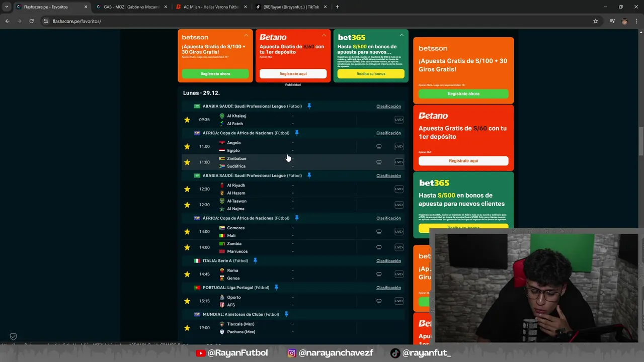The image size is (644, 362).
Task: Click LIVE icon for Al-Taawon match
Action: coord(399,205)
